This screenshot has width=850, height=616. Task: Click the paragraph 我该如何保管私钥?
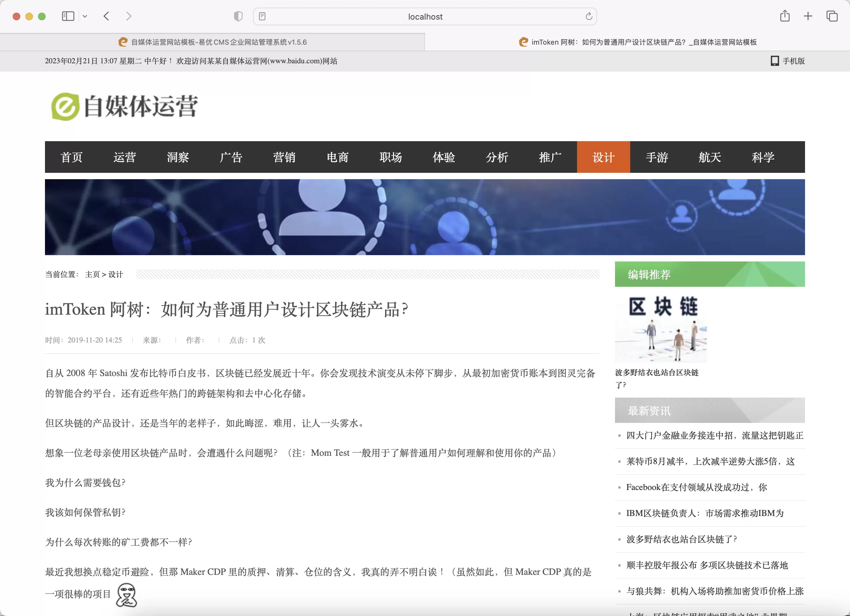[86, 512]
